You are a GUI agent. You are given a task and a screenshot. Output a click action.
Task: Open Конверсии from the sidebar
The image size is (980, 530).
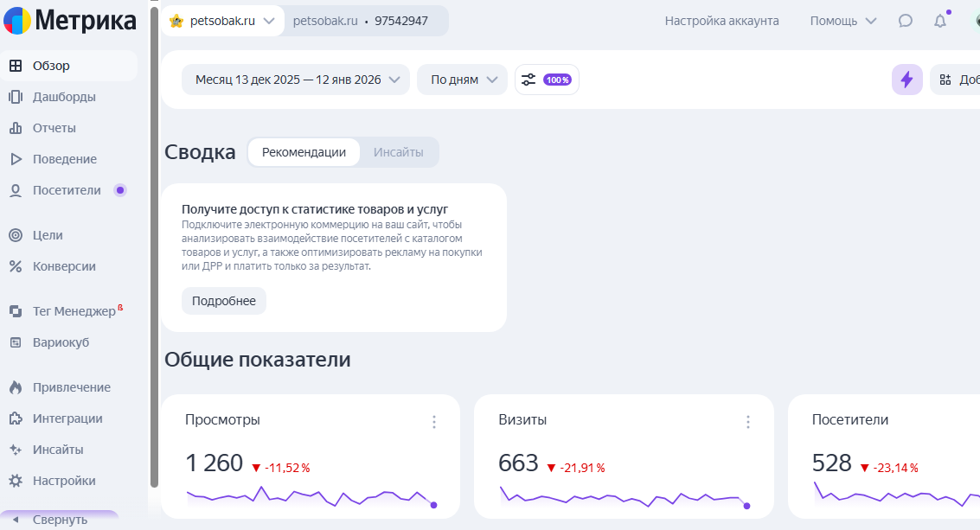pyautogui.click(x=63, y=266)
